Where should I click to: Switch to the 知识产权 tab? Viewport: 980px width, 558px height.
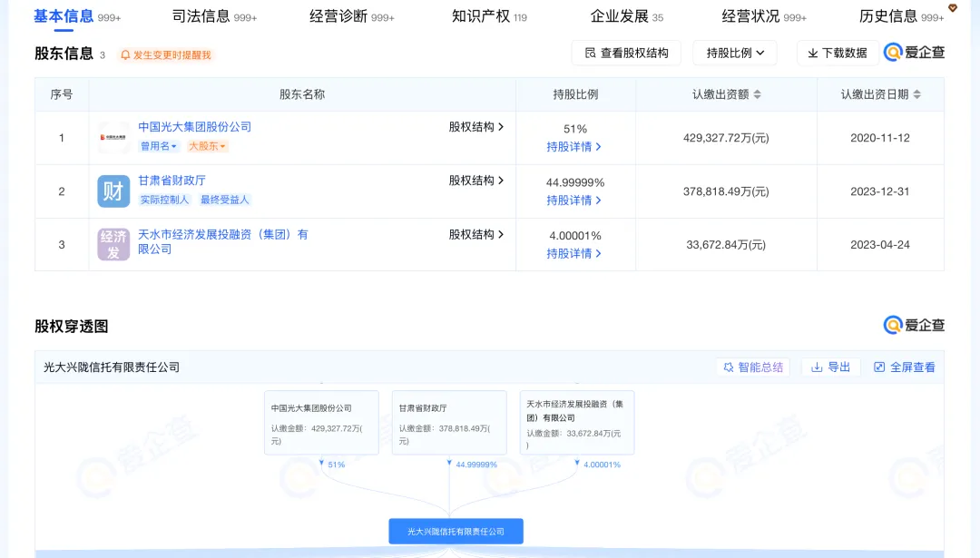(x=489, y=17)
